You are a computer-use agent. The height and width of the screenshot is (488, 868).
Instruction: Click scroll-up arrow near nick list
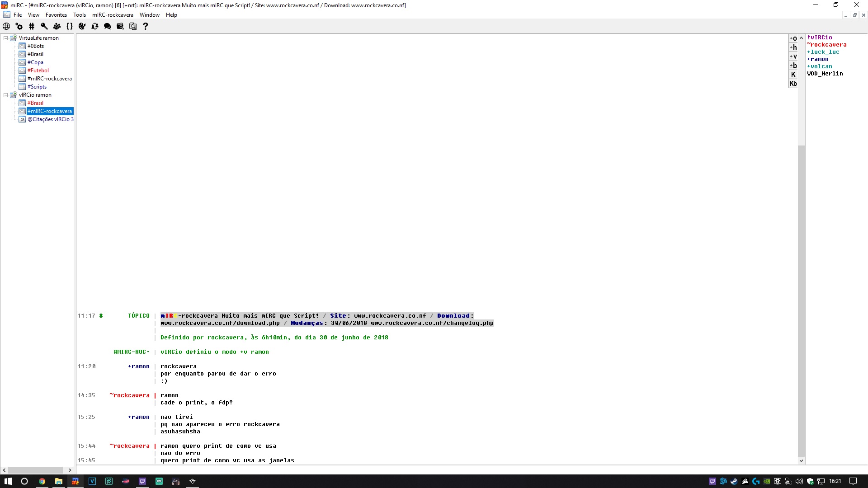[801, 38]
